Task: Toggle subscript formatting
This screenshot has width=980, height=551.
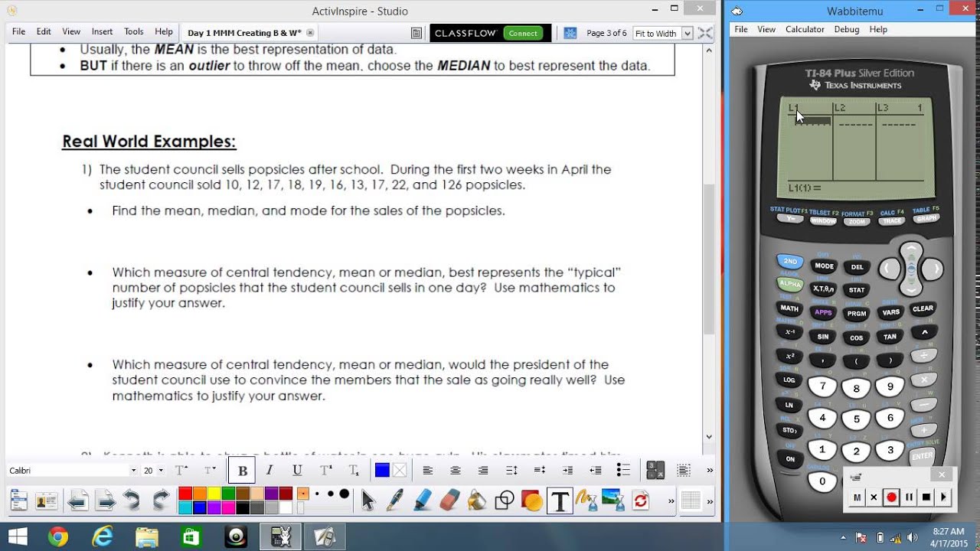Action: click(x=354, y=471)
